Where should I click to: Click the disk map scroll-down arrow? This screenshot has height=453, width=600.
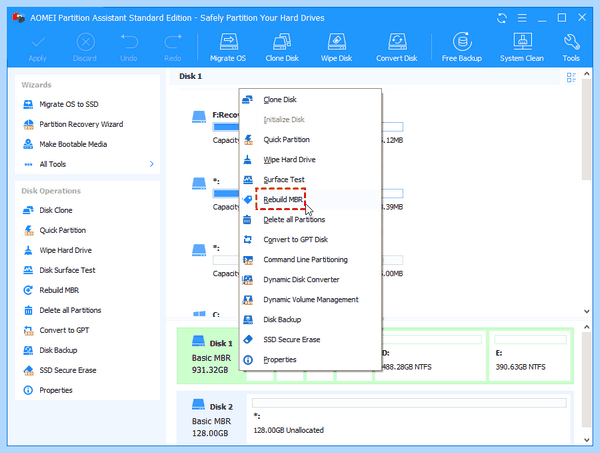click(x=587, y=440)
